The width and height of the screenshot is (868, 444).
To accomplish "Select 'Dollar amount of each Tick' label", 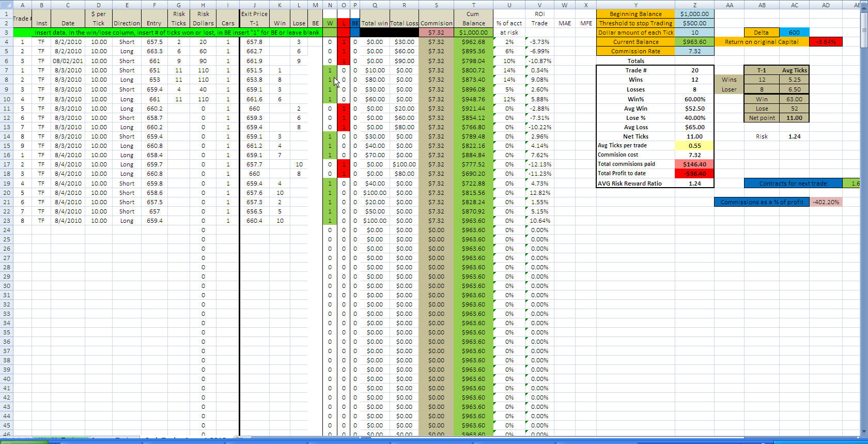I will [x=636, y=33].
